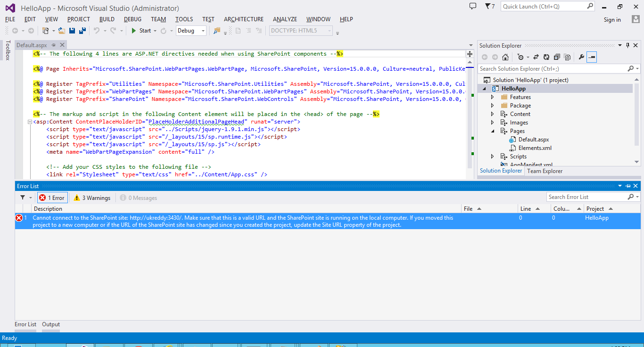Click the Solution Explorer Home icon

coord(505,57)
